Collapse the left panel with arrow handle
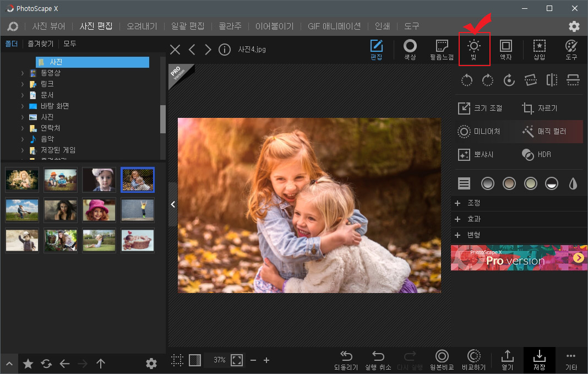Viewport: 588px width, 374px height. 173,204
